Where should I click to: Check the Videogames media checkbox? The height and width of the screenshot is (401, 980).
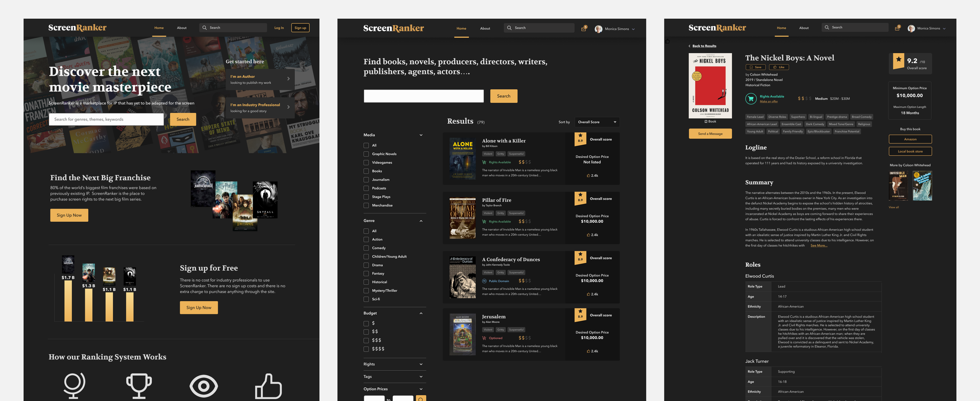point(366,163)
